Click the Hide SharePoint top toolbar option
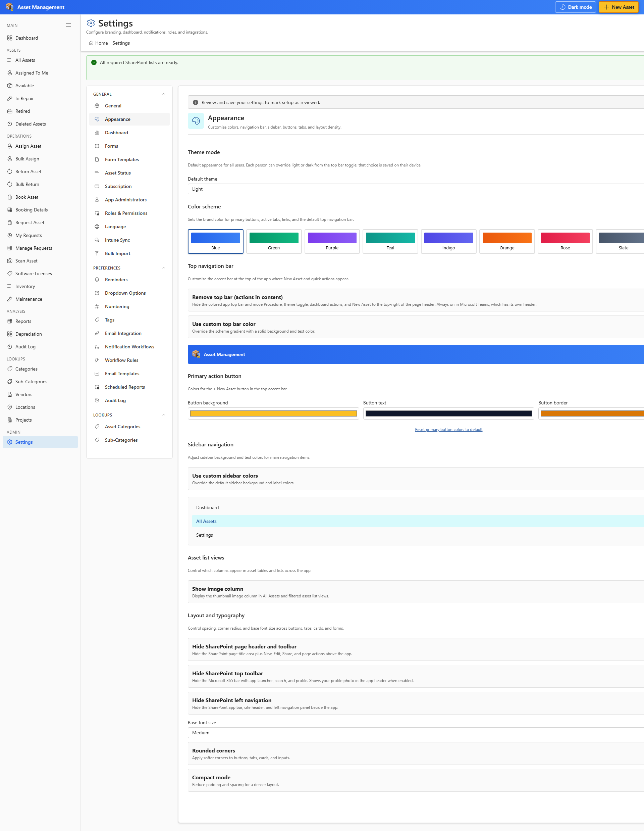This screenshot has height=831, width=644. (416, 676)
